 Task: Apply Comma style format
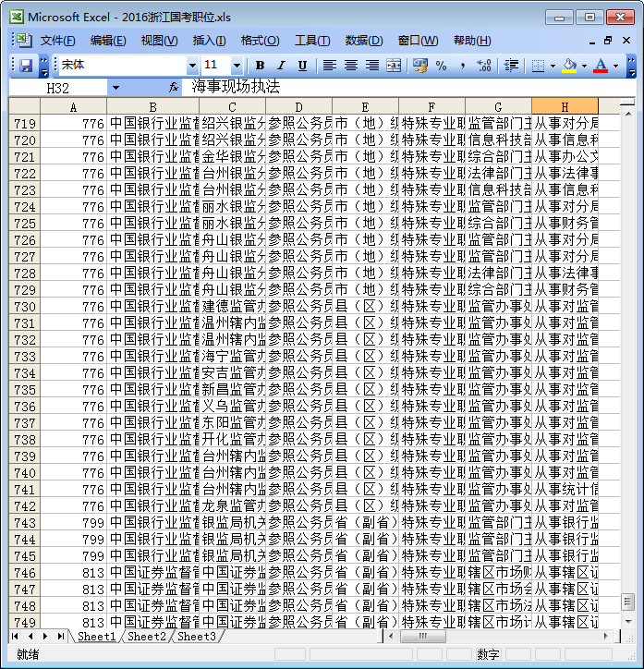pos(463,66)
